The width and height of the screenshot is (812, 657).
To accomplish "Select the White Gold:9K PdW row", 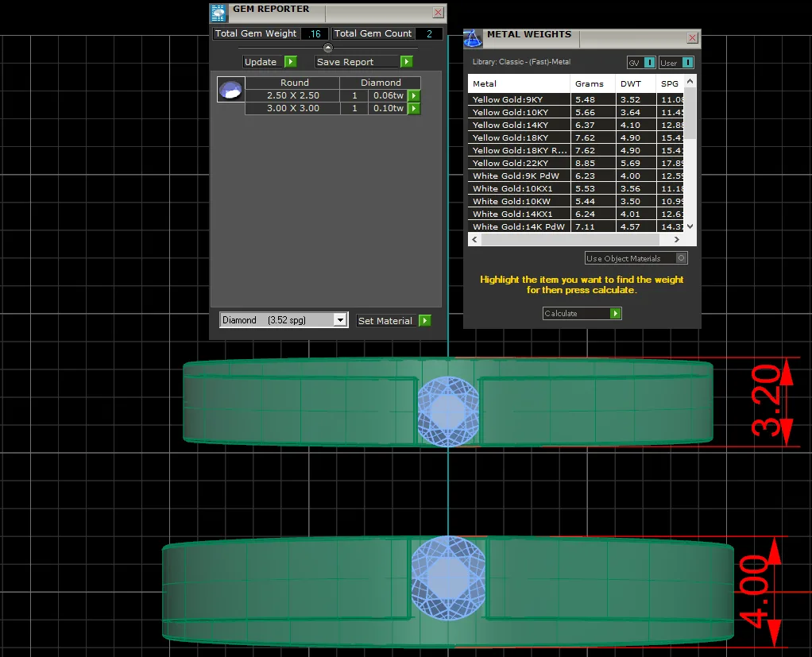I will [x=576, y=176].
